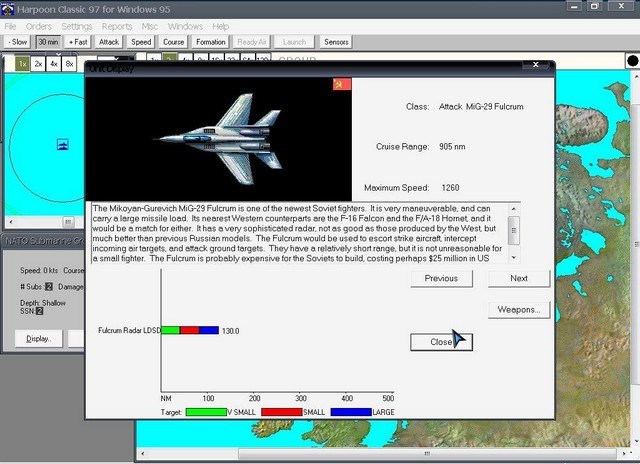Select the 4x zoom level button

tap(53, 63)
